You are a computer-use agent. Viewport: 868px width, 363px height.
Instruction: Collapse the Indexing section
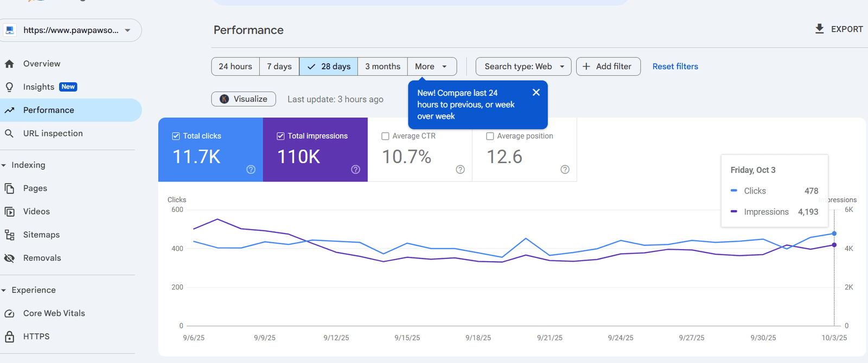click(4, 165)
